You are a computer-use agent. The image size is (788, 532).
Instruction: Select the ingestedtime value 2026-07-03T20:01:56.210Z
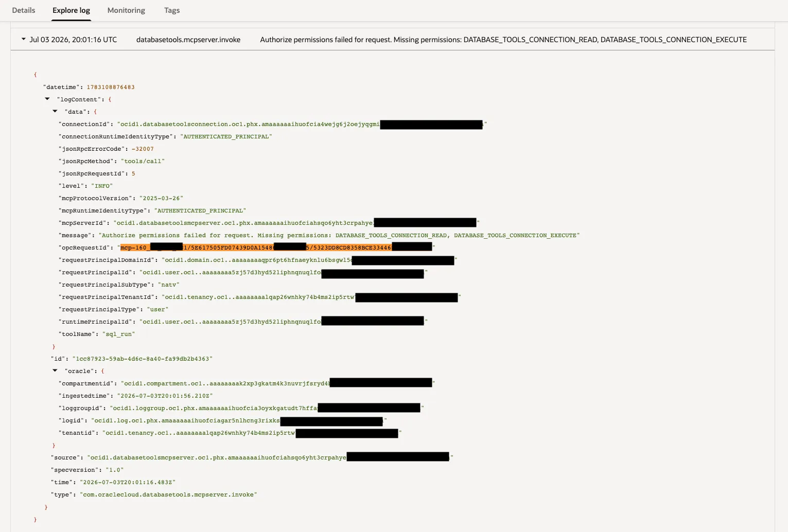pyautogui.click(x=165, y=396)
